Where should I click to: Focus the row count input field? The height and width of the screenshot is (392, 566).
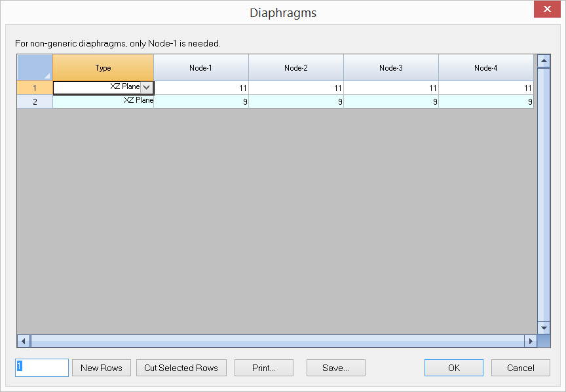pos(42,368)
